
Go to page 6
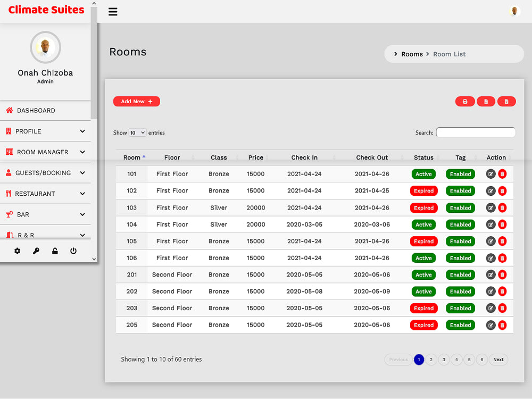pyautogui.click(x=482, y=360)
